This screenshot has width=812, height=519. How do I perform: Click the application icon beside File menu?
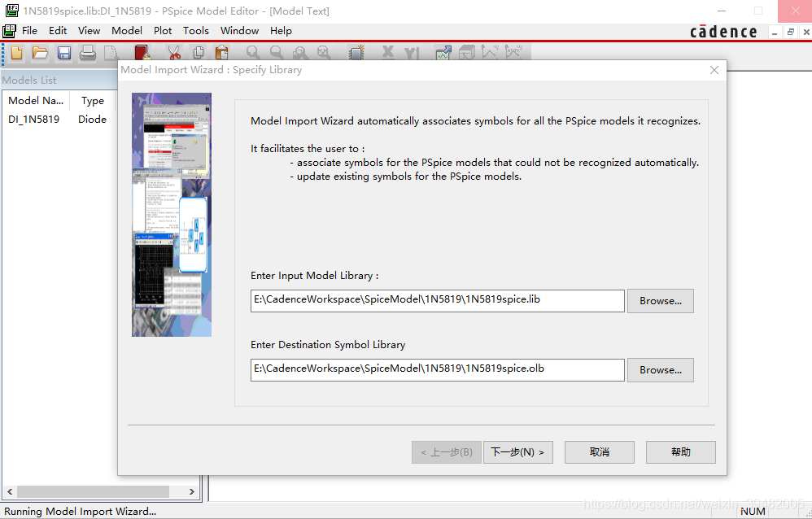9,31
